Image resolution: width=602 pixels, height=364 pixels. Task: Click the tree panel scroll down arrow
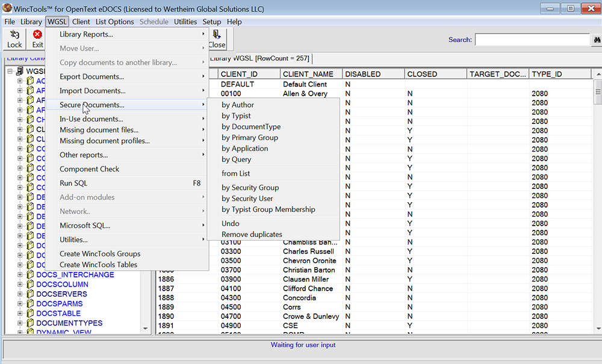pyautogui.click(x=146, y=329)
